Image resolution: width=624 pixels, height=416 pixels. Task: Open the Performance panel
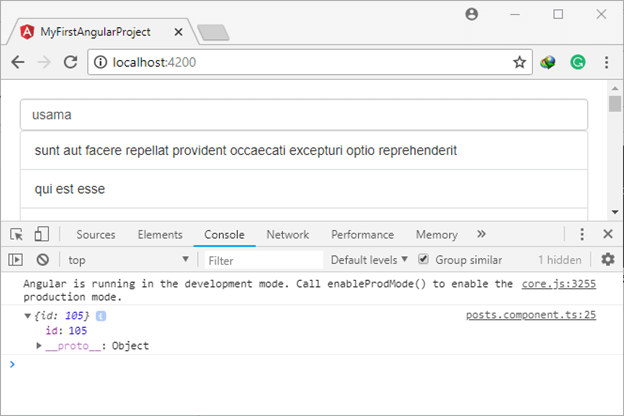pos(363,234)
